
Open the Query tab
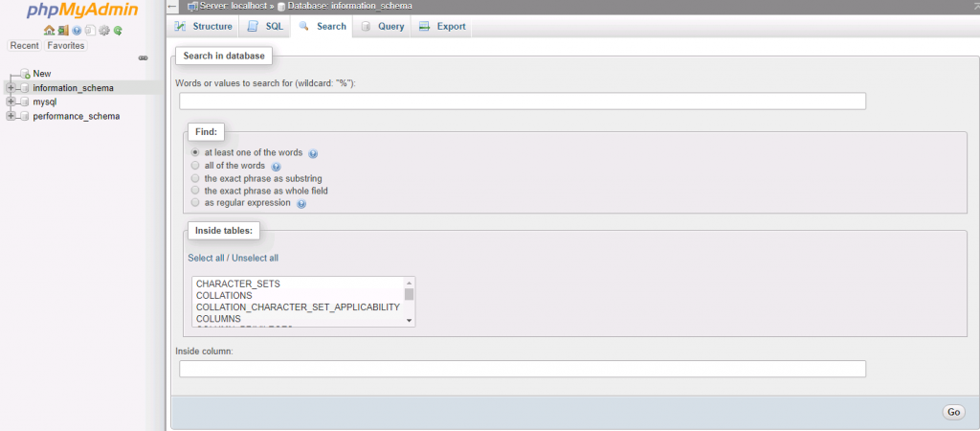point(382,26)
